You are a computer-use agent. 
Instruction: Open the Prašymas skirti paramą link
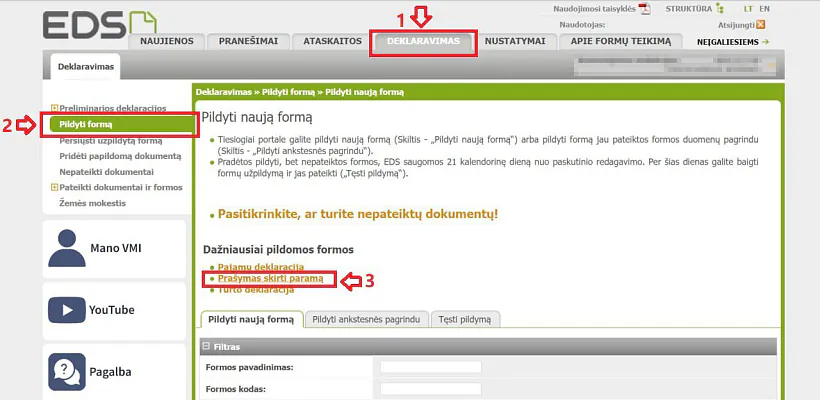tap(265, 278)
